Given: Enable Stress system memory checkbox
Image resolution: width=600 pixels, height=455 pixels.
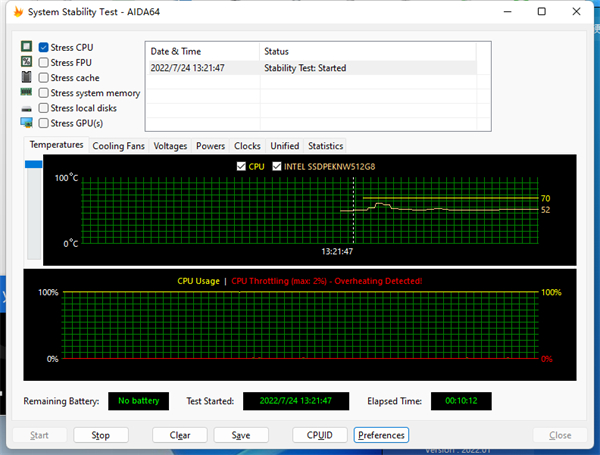Looking at the screenshot, I should click(x=44, y=93).
